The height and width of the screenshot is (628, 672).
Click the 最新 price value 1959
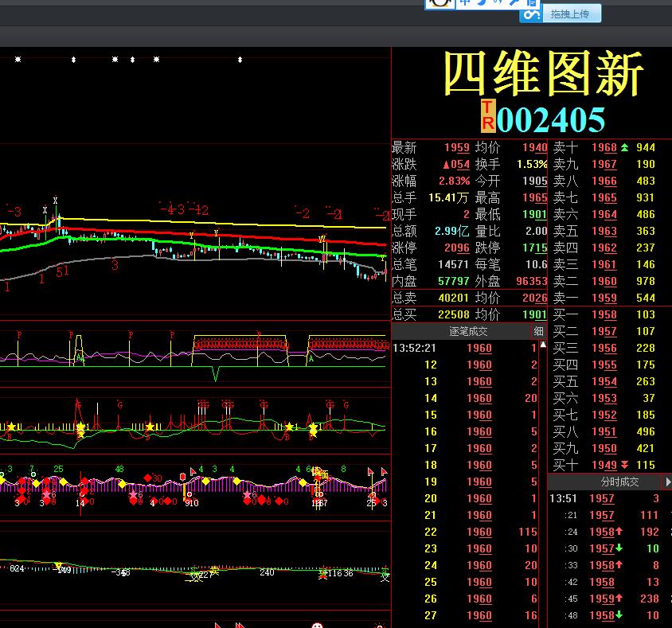456,148
